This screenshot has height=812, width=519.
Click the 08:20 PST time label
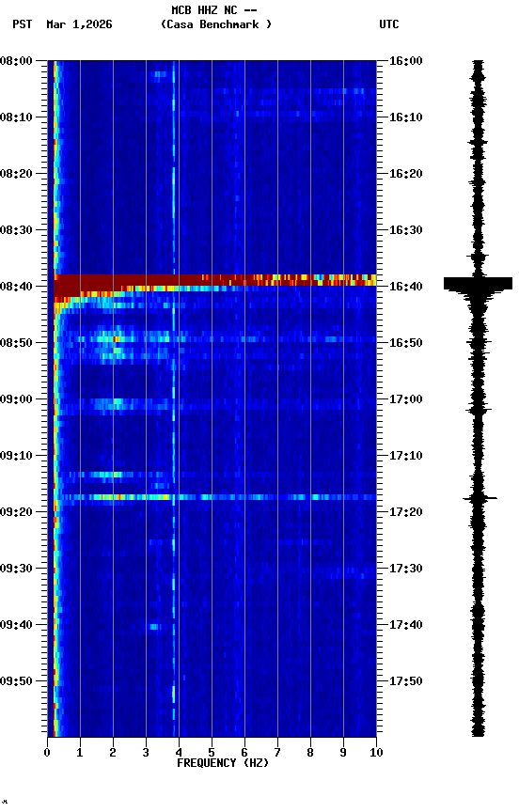16,174
